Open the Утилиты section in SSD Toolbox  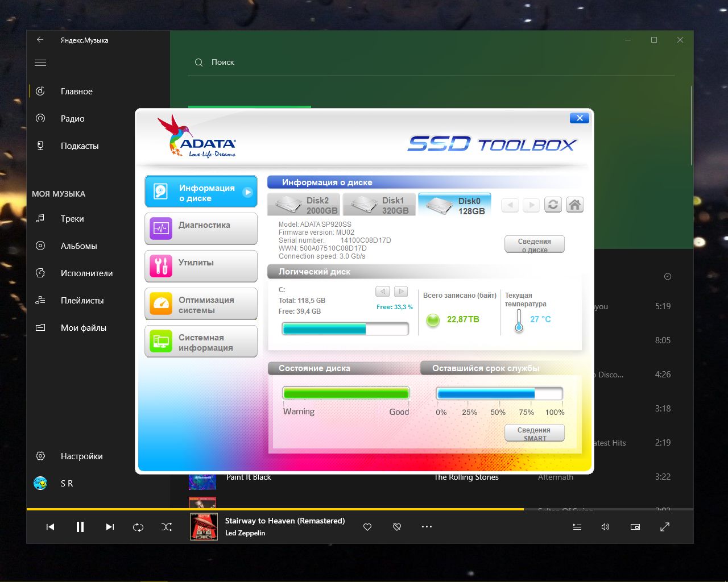click(201, 266)
